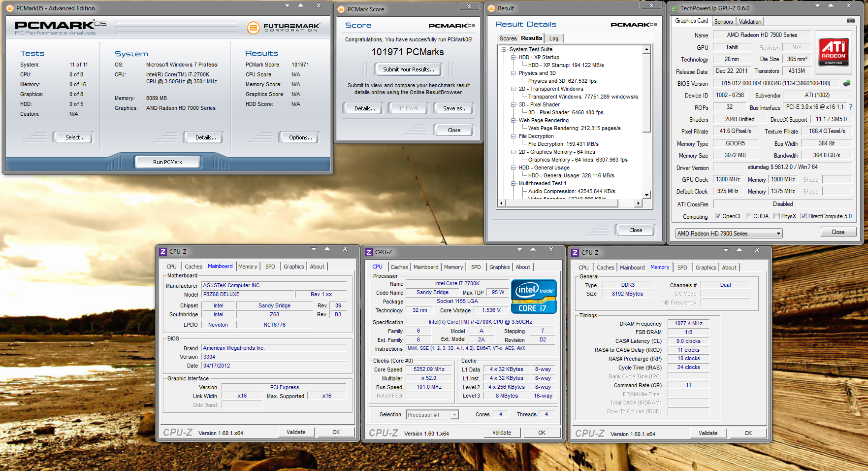Toggle the CUDA checkbox in GPU-Z
The height and width of the screenshot is (471, 868).
point(749,216)
